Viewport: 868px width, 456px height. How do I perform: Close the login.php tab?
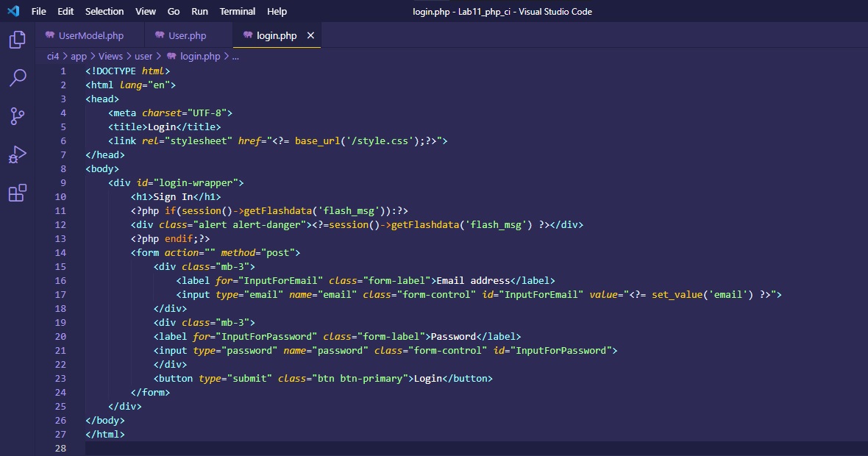tap(310, 35)
